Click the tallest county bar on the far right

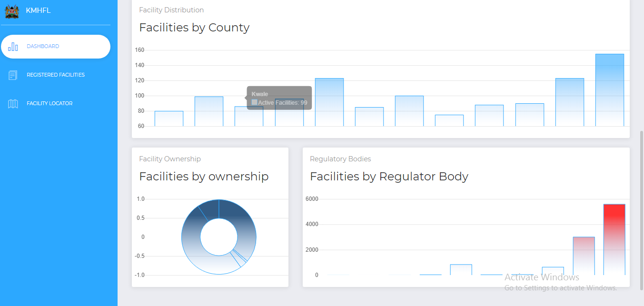610,90
